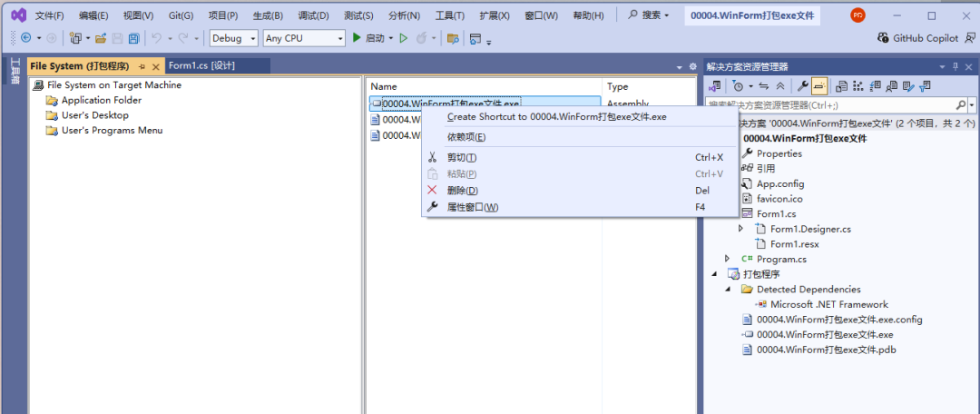Toggle the preview selected items button
The image size is (980, 414).
pyautogui.click(x=820, y=85)
